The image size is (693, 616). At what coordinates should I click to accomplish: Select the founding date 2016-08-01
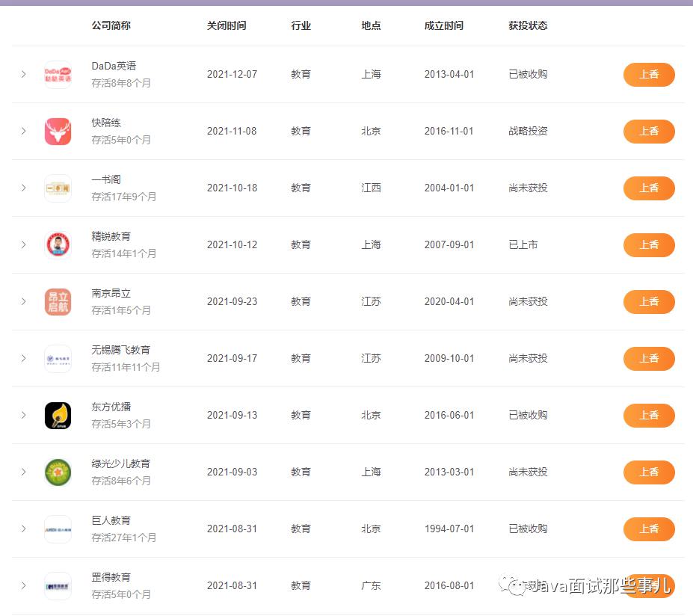pyautogui.click(x=449, y=585)
